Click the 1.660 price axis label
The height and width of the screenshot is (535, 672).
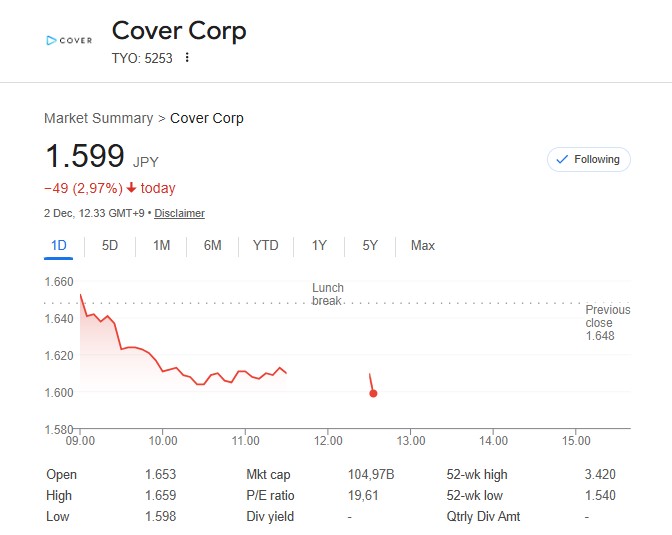click(x=59, y=282)
